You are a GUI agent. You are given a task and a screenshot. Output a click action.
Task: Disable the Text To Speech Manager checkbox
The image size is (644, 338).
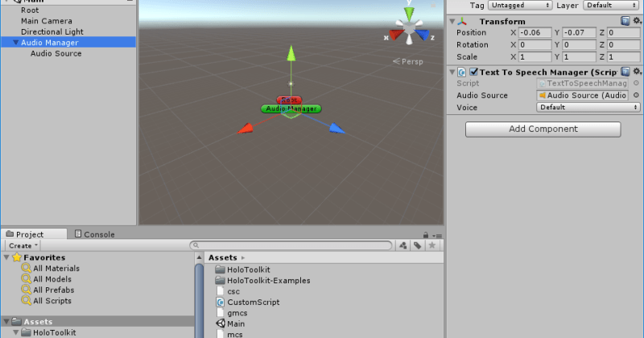474,72
